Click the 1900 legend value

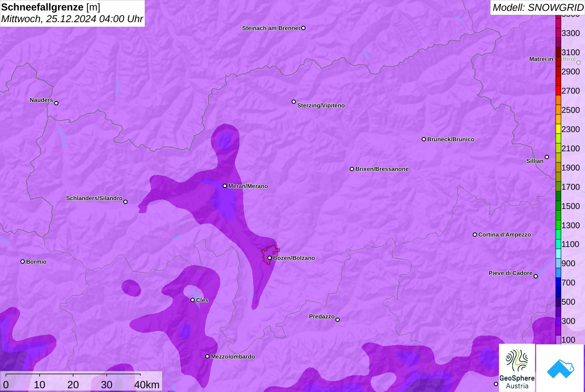tap(571, 168)
